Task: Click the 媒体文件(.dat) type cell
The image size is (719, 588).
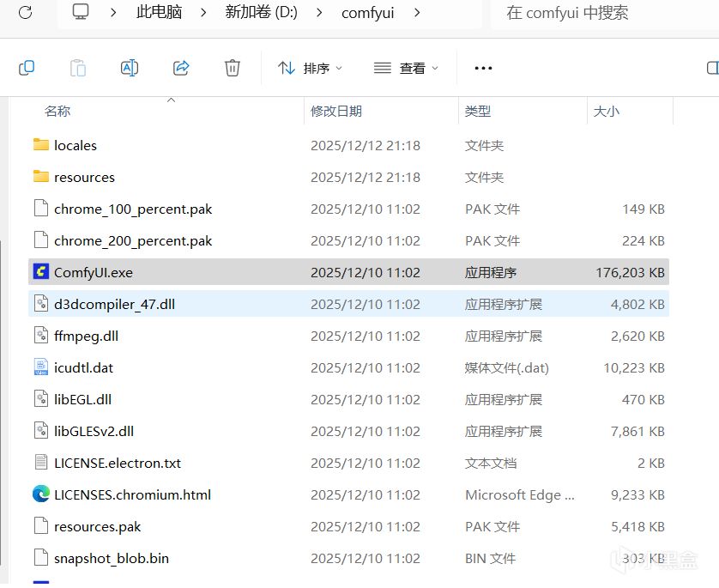Action: 507,368
